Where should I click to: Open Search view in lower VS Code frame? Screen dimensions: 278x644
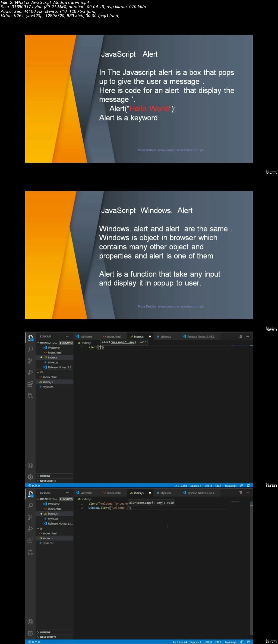coord(30,505)
